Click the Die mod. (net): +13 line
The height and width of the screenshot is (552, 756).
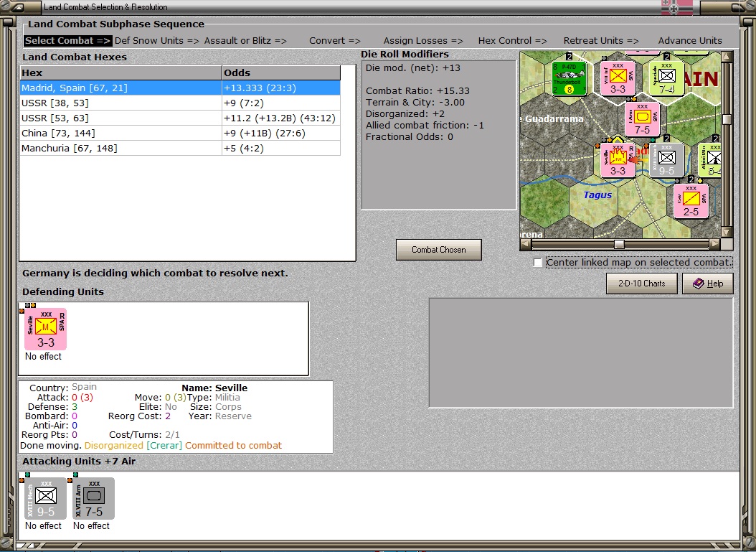tap(412, 68)
